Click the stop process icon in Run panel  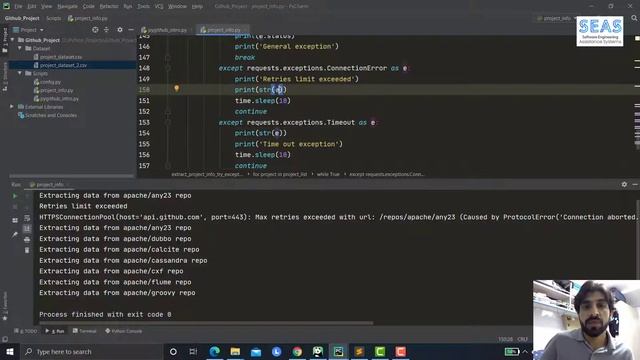(15, 207)
